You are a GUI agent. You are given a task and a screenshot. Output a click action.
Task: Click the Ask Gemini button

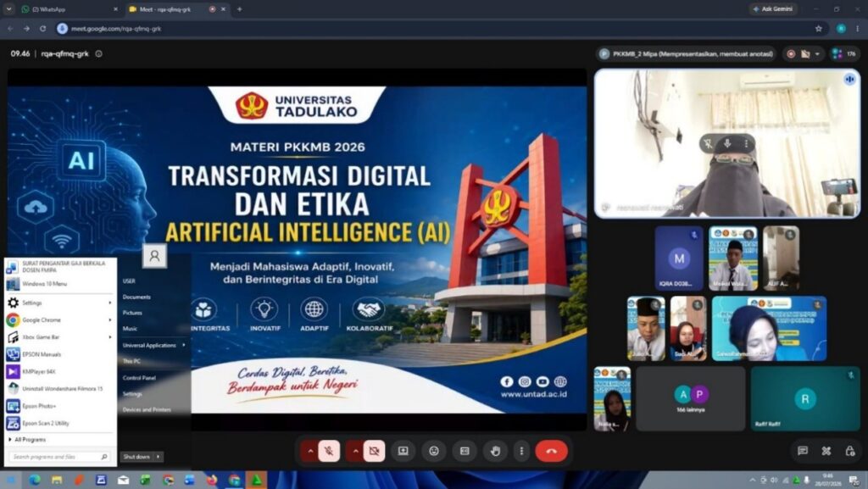(x=773, y=8)
